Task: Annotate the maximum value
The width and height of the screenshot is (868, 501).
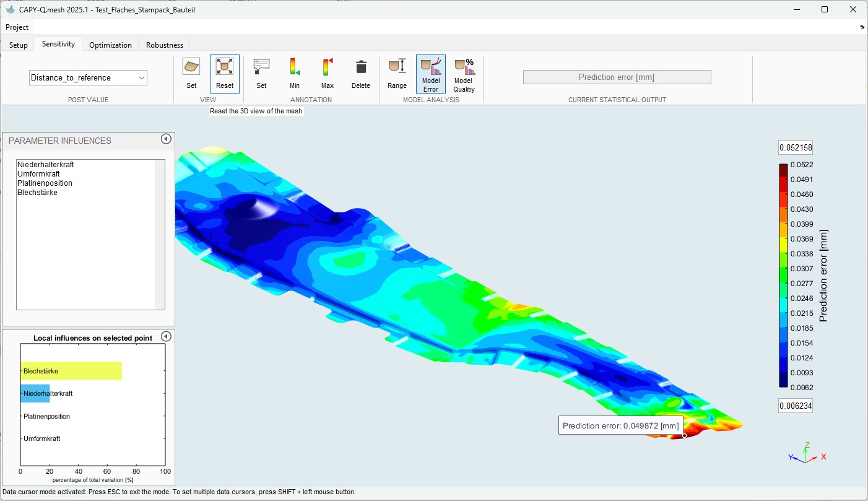Action: click(x=328, y=74)
